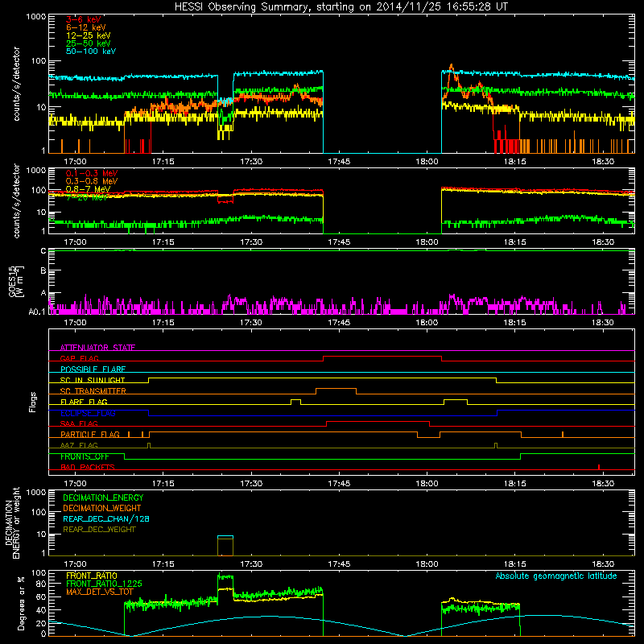This screenshot has width=644, height=644.
Task: Click the raised SC_TRANSMITTER step segment
Action: click(x=336, y=389)
